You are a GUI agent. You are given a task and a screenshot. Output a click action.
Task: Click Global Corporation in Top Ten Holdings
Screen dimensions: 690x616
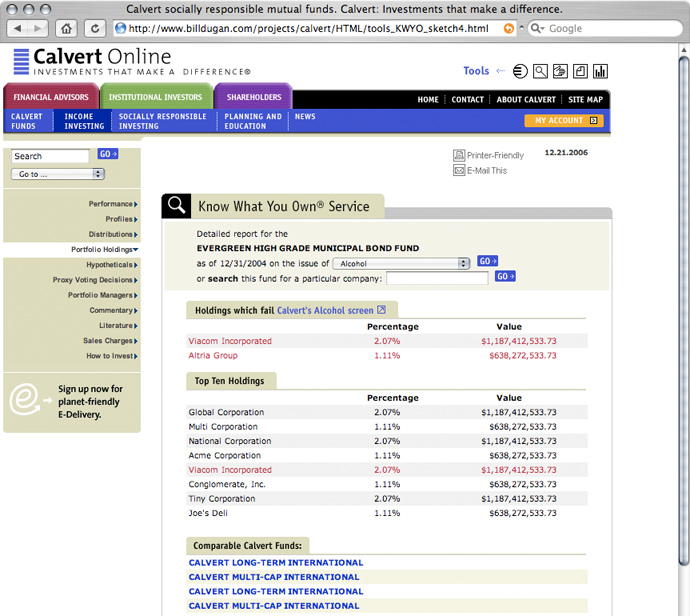coord(226,412)
